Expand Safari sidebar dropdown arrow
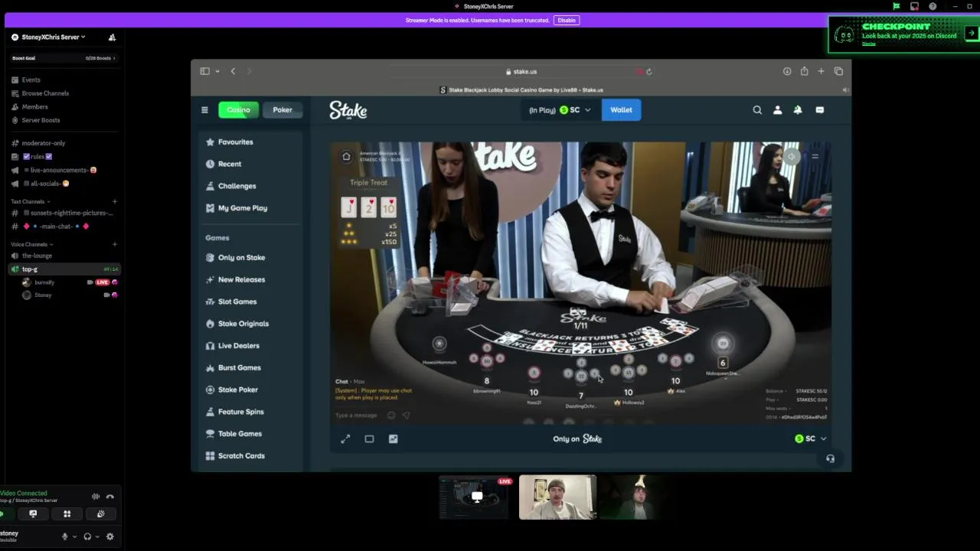Viewport: 980px width, 551px height. click(217, 71)
